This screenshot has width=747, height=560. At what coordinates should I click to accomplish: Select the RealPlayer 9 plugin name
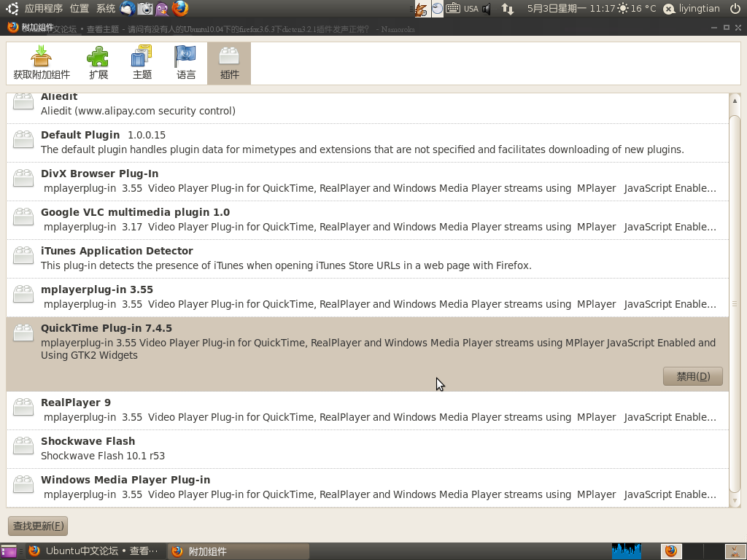[76, 402]
